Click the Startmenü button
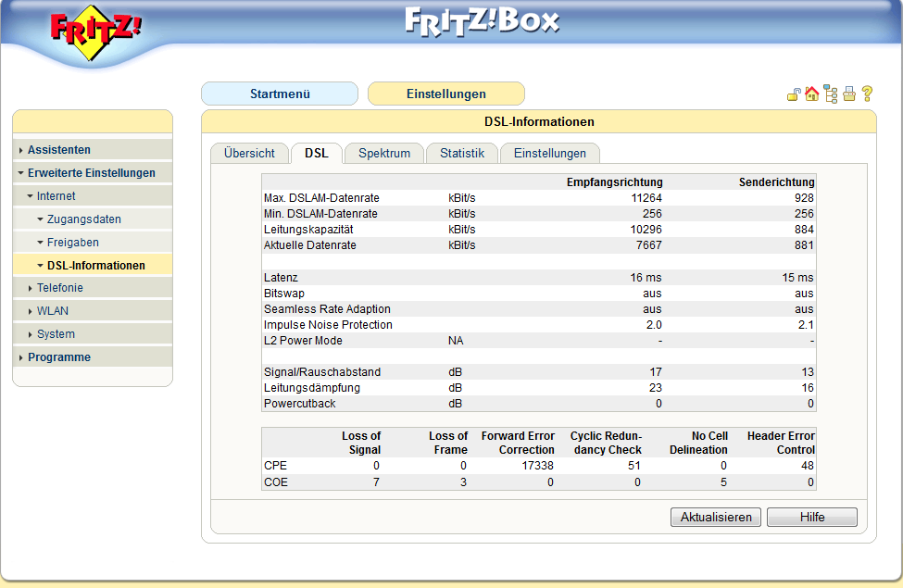 pos(280,94)
